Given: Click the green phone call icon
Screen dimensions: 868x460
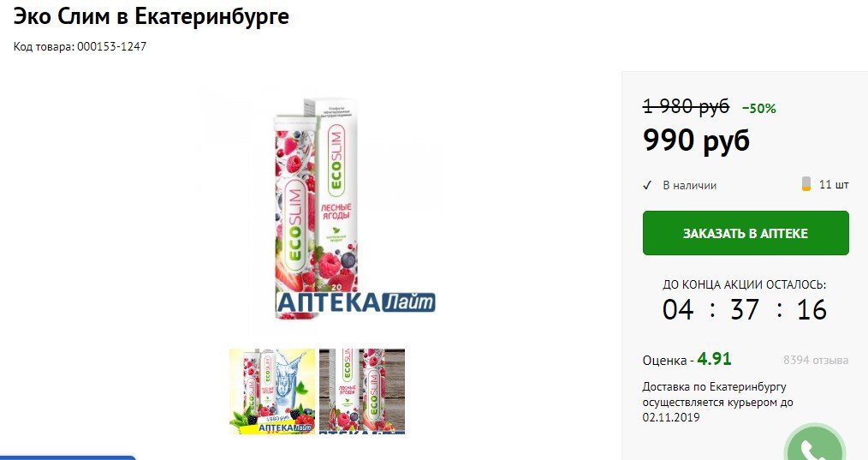Looking at the screenshot, I should [815, 443].
